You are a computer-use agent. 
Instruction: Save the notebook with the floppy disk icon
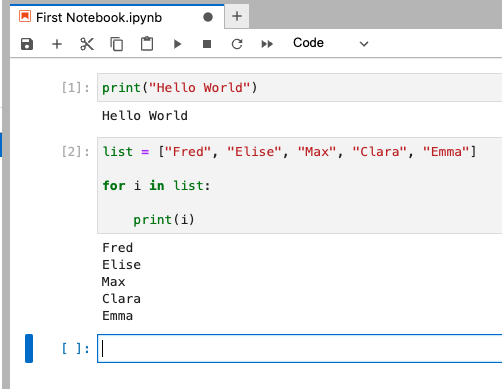click(27, 44)
